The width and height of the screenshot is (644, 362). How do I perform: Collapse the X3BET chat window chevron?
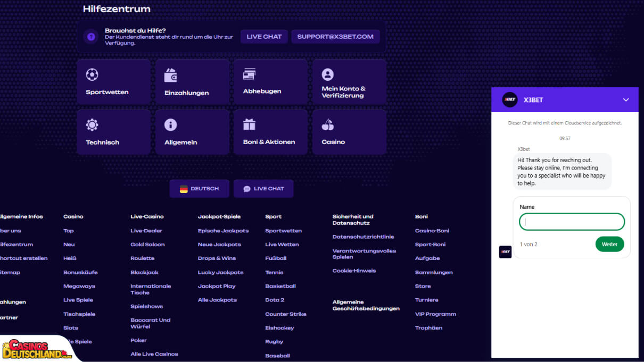click(626, 100)
